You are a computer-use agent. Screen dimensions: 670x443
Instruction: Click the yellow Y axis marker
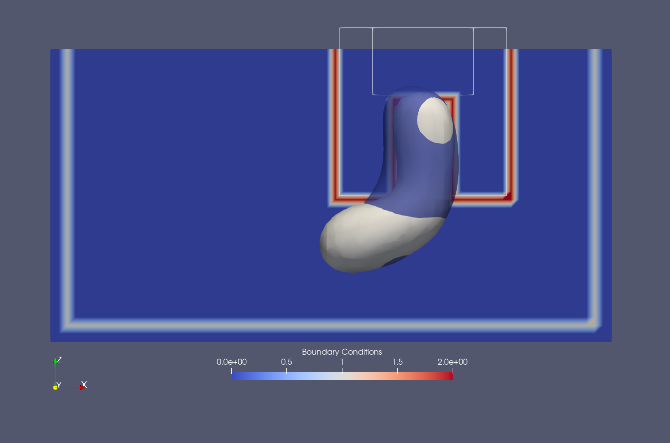pos(56,386)
